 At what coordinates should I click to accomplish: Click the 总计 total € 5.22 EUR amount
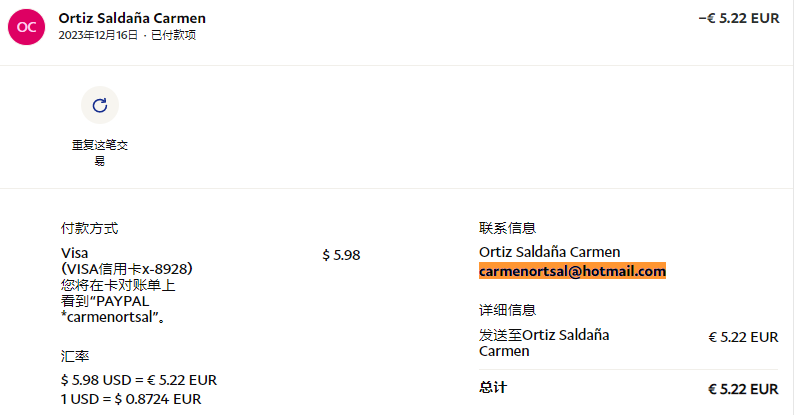coord(743,389)
